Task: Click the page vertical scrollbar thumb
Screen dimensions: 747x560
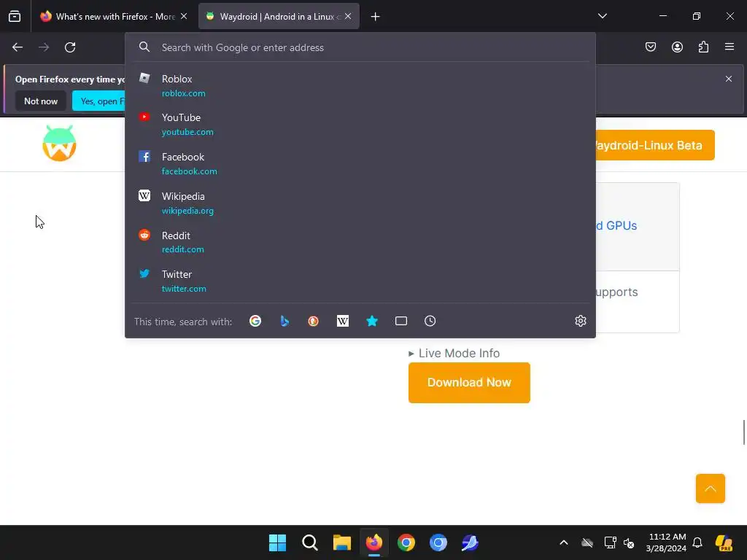Action: (x=744, y=432)
